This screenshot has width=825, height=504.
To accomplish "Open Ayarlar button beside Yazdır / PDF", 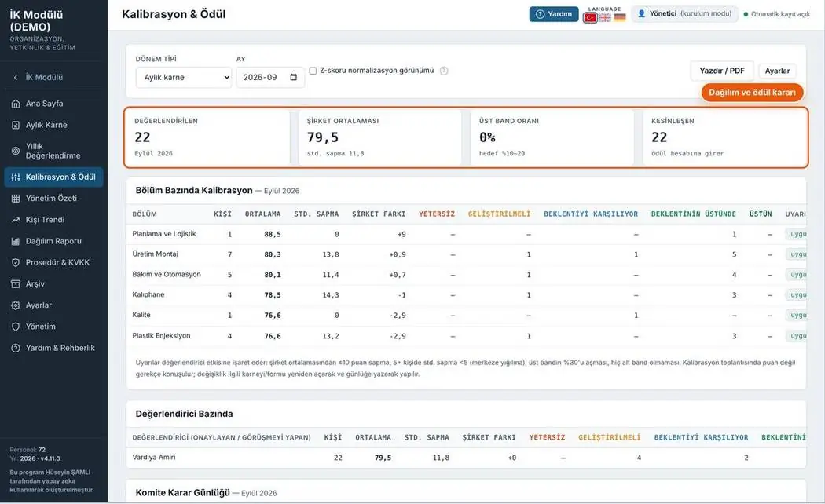I will coord(777,71).
